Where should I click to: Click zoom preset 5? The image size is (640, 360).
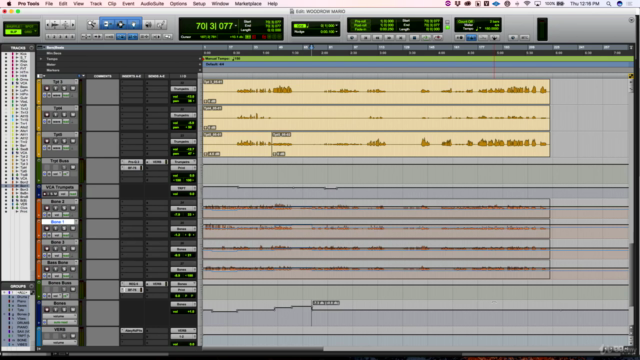[72, 37]
